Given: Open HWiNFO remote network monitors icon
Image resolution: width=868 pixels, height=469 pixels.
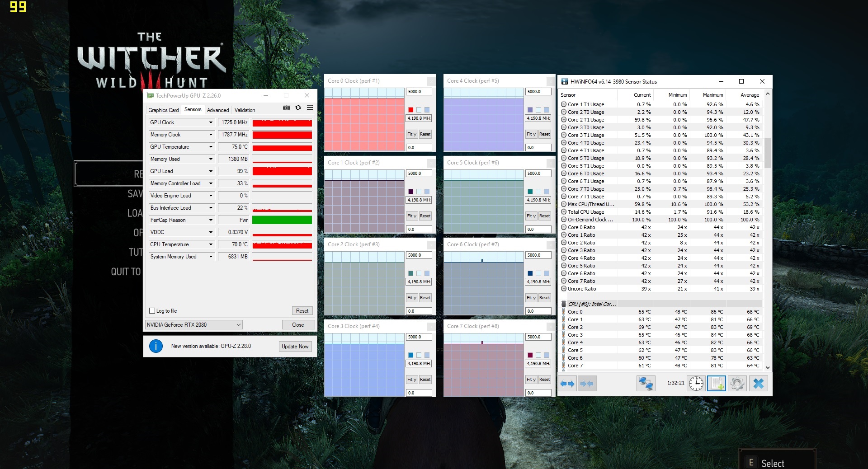Looking at the screenshot, I should 646,384.
